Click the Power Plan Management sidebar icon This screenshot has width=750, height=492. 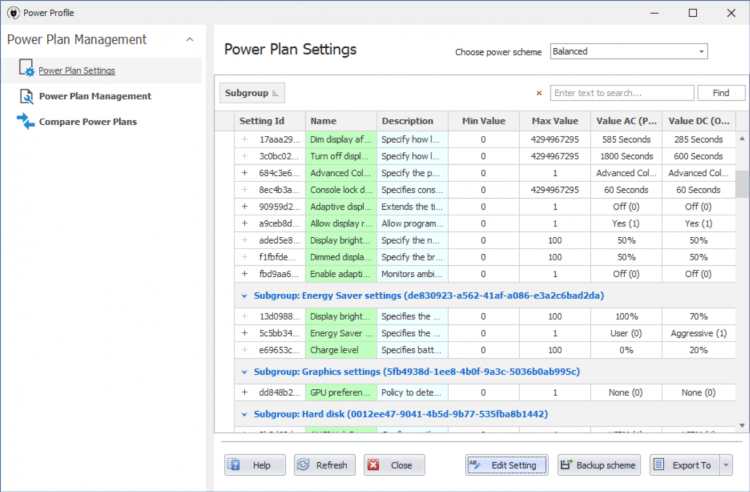coord(25,96)
